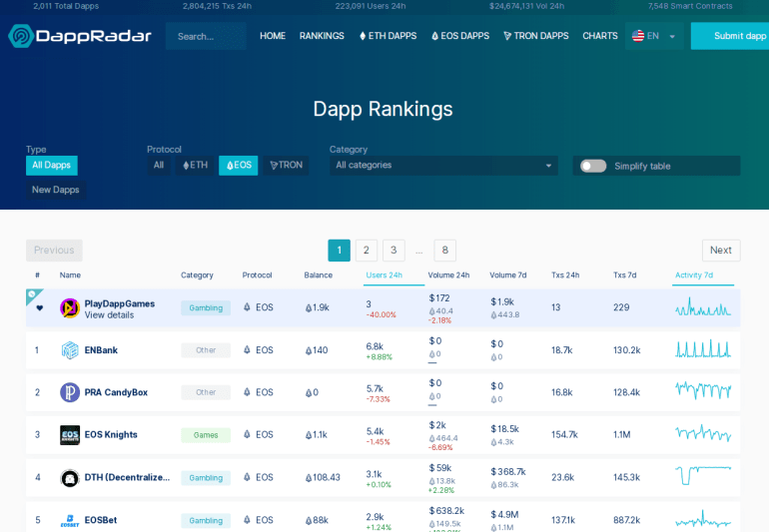The width and height of the screenshot is (769, 532).
Task: Open the EN language dropdown
Action: (x=654, y=36)
